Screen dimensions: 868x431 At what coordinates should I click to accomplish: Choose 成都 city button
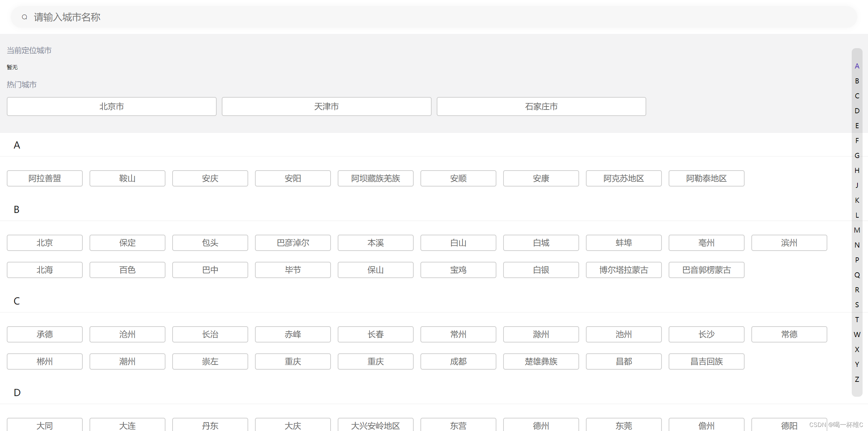pyautogui.click(x=458, y=361)
